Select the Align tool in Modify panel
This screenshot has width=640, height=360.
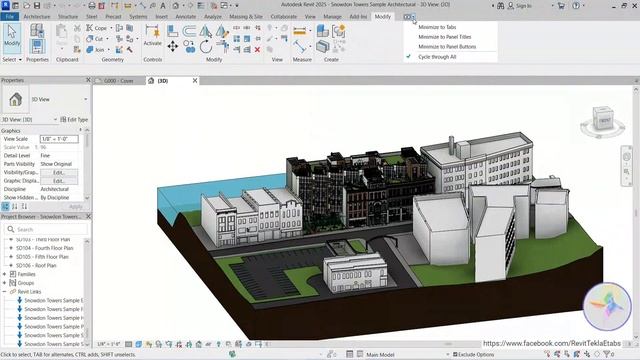tap(173, 31)
